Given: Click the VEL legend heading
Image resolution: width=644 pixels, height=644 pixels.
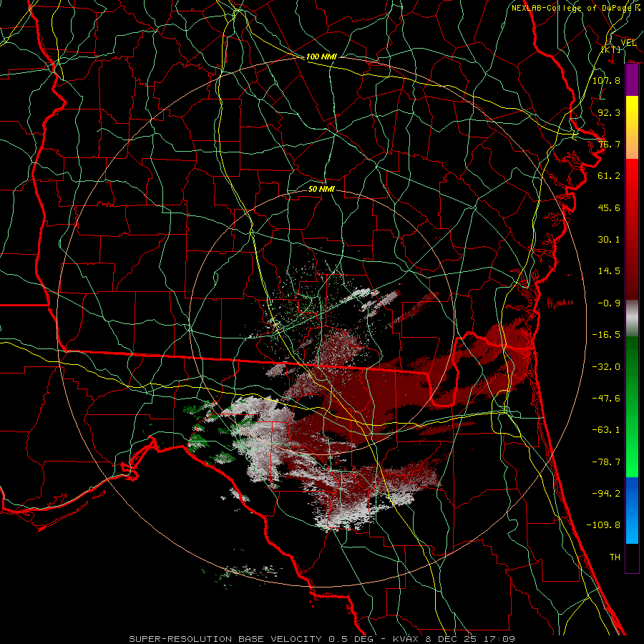Looking at the screenshot, I should (628, 43).
